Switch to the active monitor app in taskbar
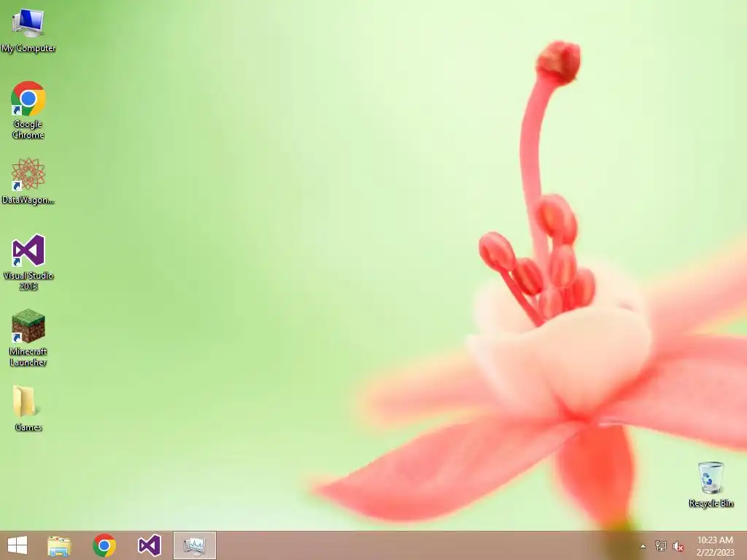747x560 pixels. coord(194,545)
